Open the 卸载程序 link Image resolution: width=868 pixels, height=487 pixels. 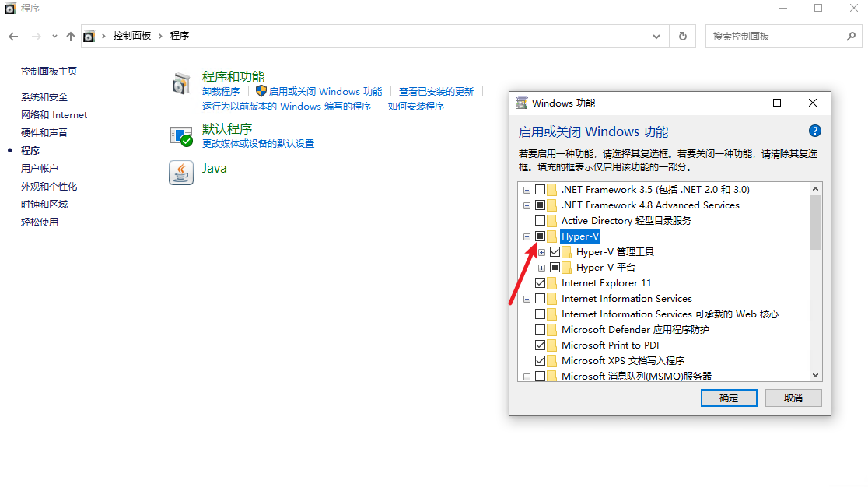point(221,92)
